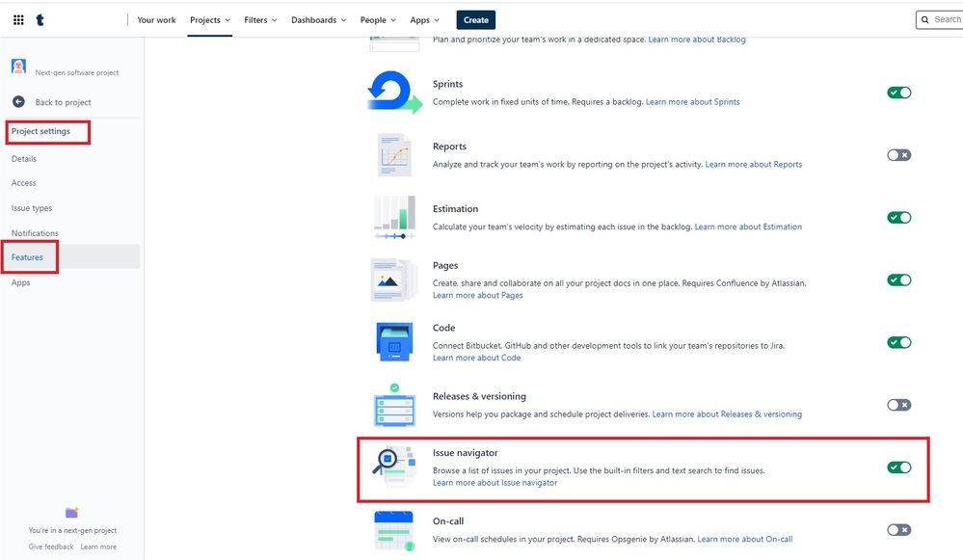
Task: Open Learn more about Reports link
Action: point(754,165)
